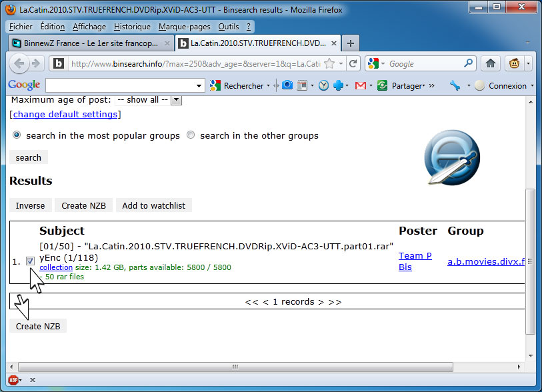Open the collection link
Viewport: 542px width, 392px height.
55,267
